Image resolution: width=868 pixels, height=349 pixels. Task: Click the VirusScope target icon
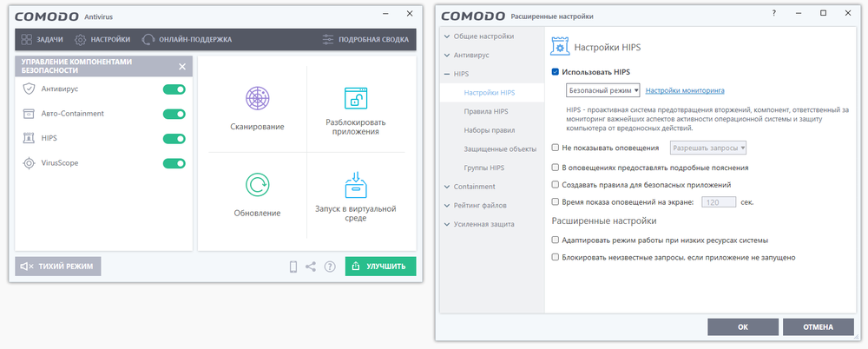pos(29,163)
